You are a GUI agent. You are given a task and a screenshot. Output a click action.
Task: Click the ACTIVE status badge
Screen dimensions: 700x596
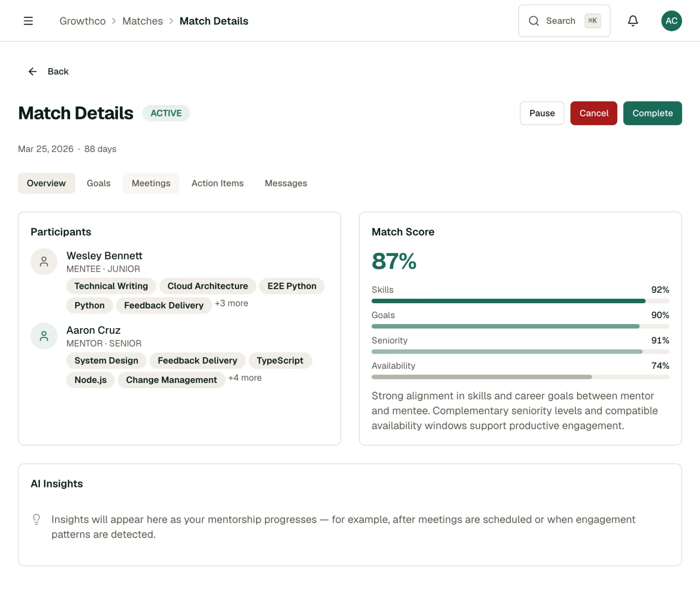(166, 113)
